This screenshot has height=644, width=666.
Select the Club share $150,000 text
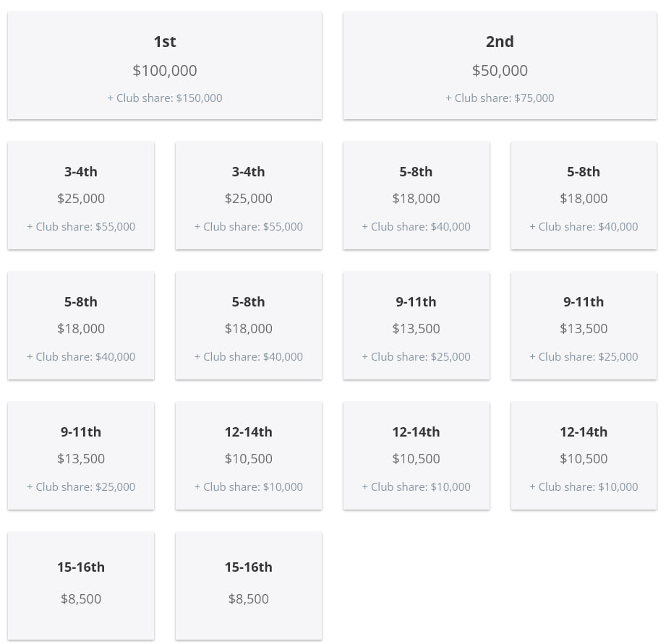(165, 98)
